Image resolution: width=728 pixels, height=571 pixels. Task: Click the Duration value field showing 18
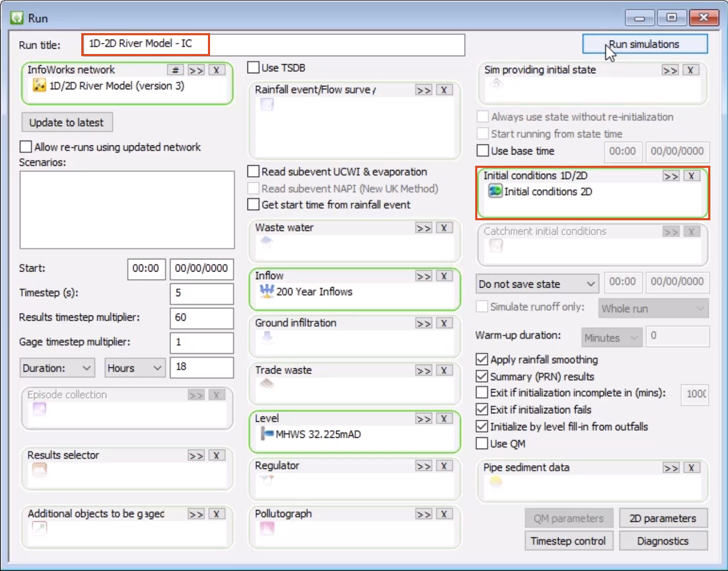202,367
